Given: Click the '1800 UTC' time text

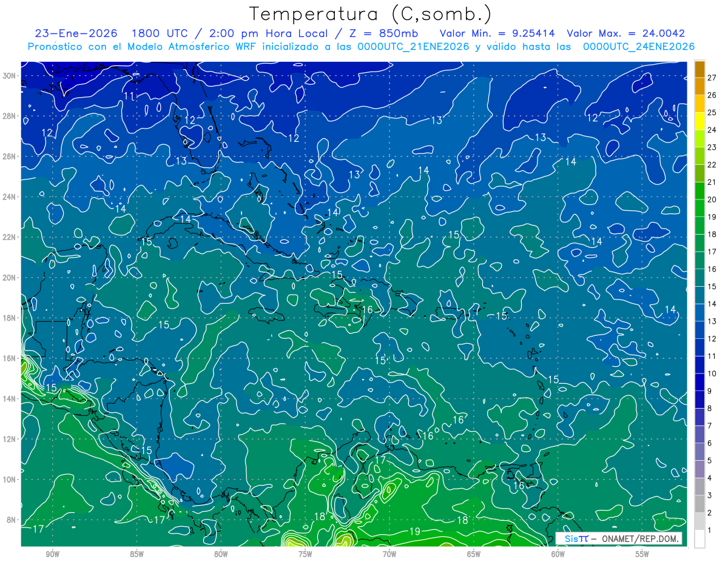Looking at the screenshot, I should [160, 33].
